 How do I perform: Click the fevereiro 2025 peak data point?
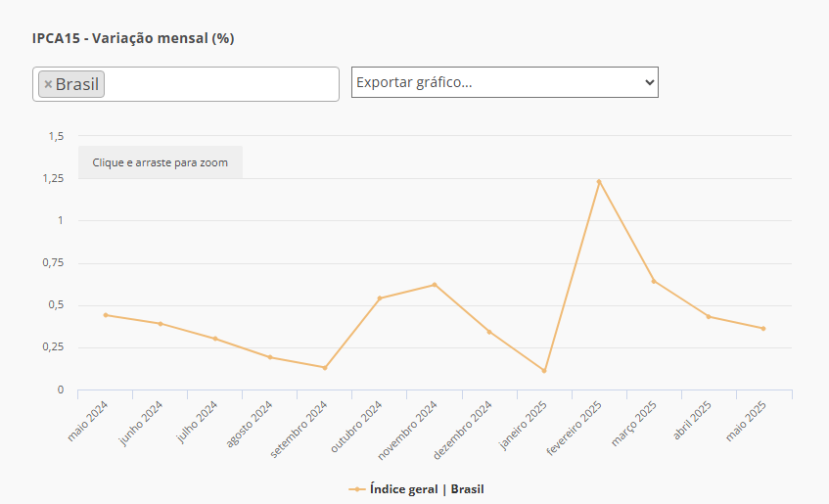click(x=599, y=181)
